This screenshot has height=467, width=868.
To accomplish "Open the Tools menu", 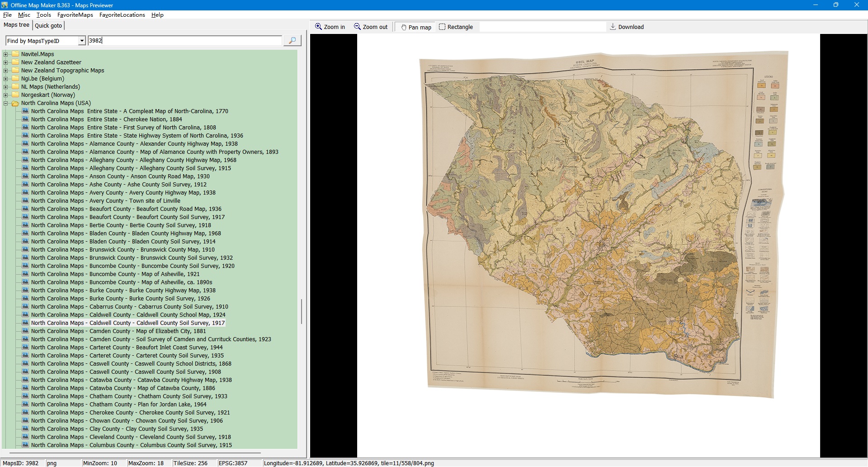I will pos(43,15).
